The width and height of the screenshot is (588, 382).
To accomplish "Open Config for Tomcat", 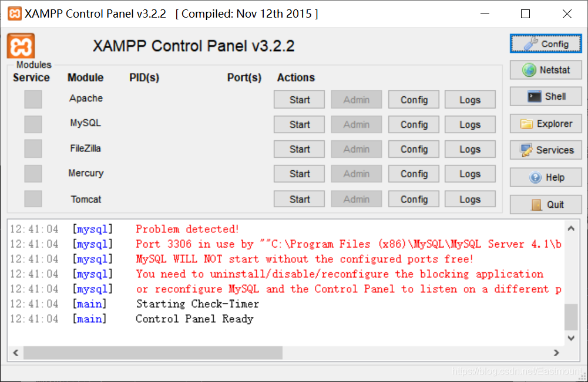I will tap(414, 199).
